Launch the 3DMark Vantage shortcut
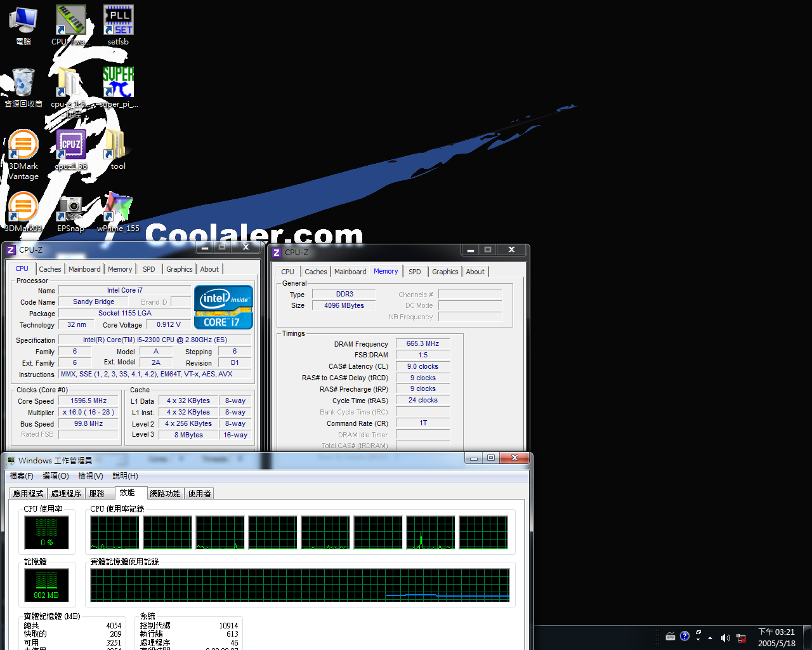This screenshot has width=812, height=650. tap(23, 154)
